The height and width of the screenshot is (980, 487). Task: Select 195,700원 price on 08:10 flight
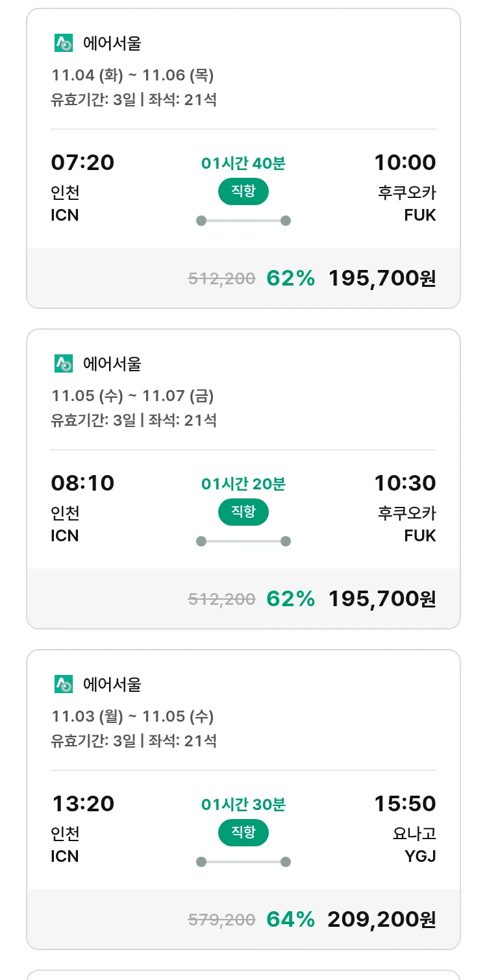click(x=382, y=599)
